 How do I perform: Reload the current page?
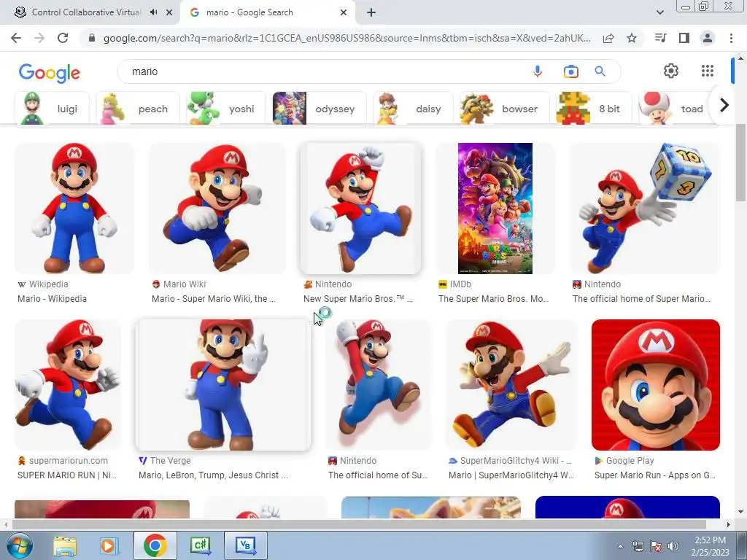pos(63,38)
